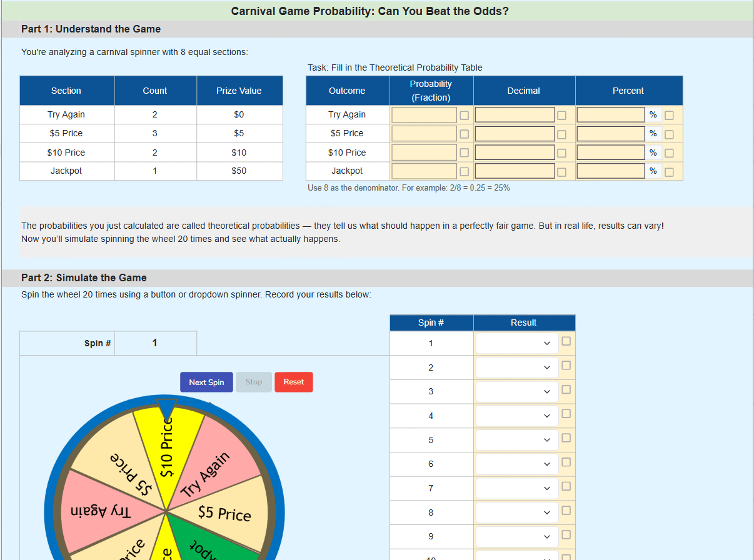The height and width of the screenshot is (560, 754).
Task: Toggle the checkbox in spin 6 result row
Action: (566, 462)
